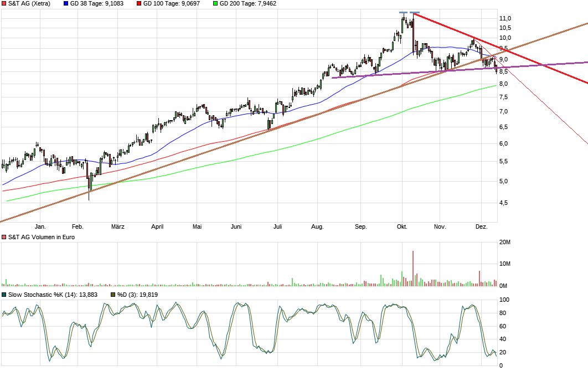Viewport: 588px width, 371px height.
Task: Click the 'Feb.' month label on time axis
Action: click(78, 226)
